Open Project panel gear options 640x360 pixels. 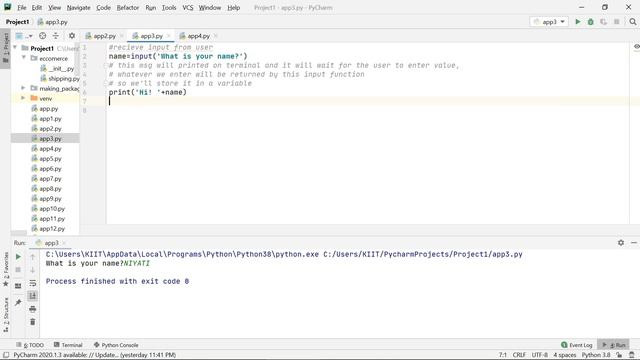72,36
